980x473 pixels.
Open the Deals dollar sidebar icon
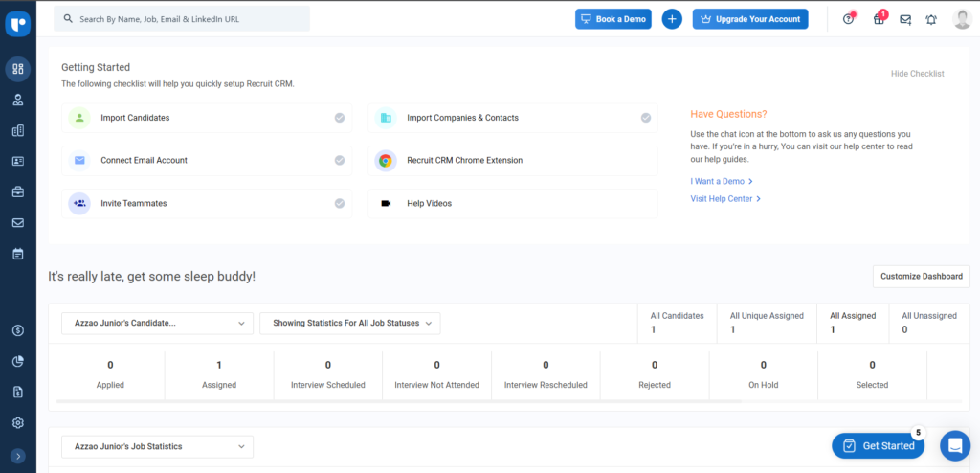tap(17, 330)
